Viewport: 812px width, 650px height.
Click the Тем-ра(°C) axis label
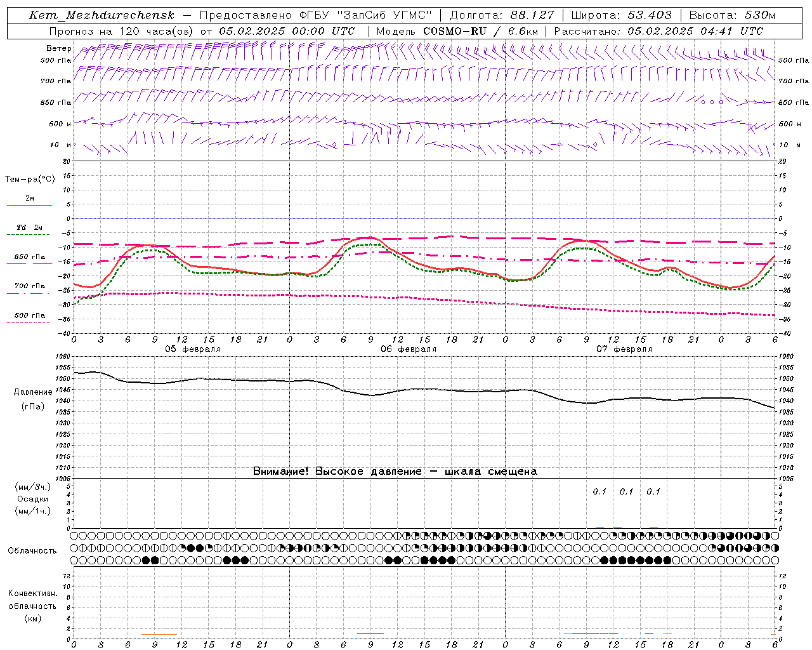[30, 180]
